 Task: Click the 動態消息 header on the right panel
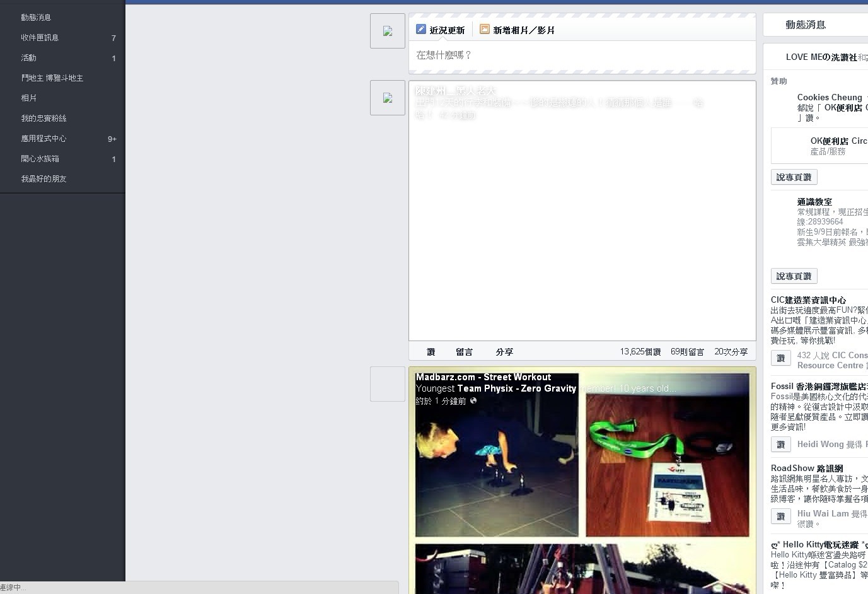tap(806, 25)
